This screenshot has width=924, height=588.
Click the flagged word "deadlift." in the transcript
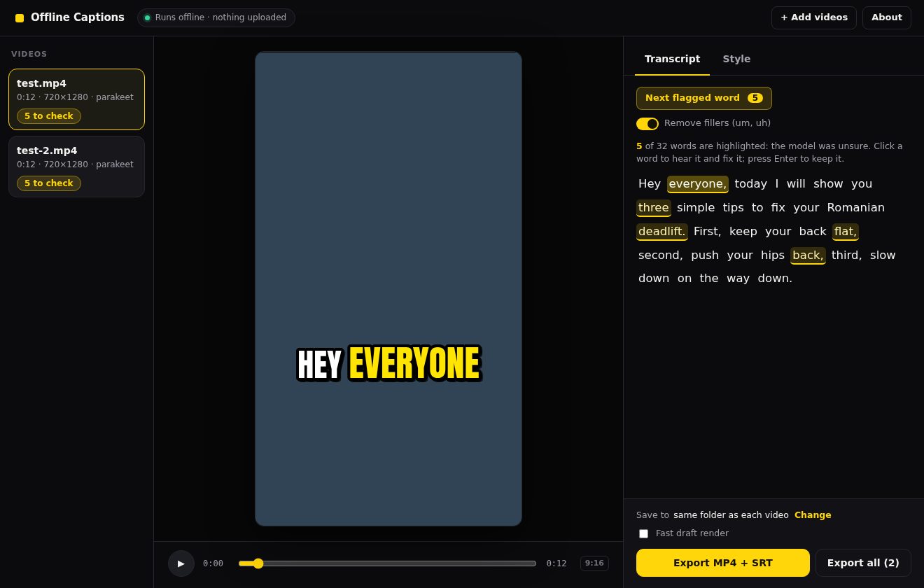point(662,232)
